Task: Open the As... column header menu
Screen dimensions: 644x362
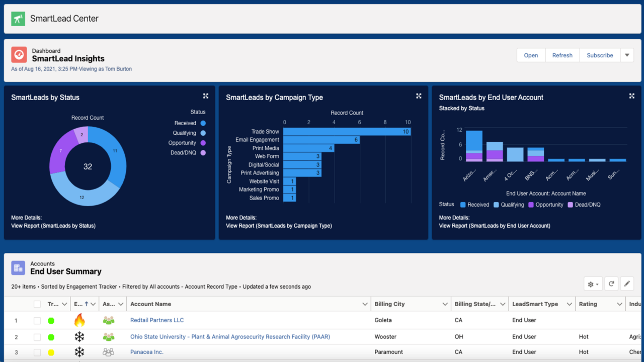Action: pos(121,304)
